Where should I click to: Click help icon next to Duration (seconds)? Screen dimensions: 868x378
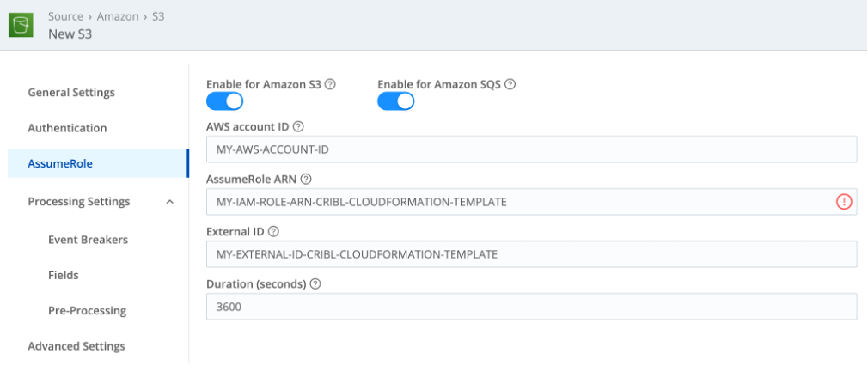click(315, 284)
